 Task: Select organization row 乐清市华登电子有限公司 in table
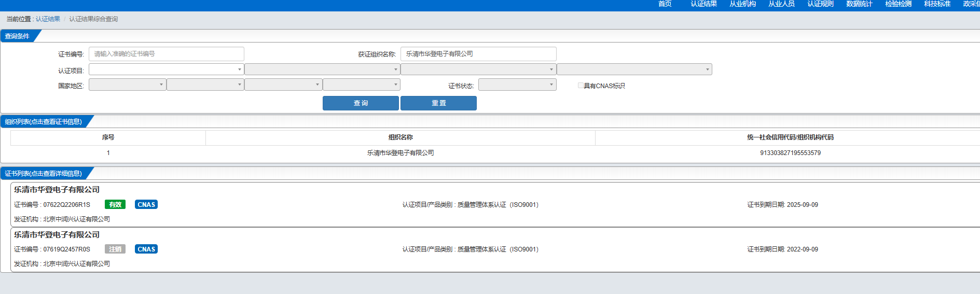coord(401,153)
